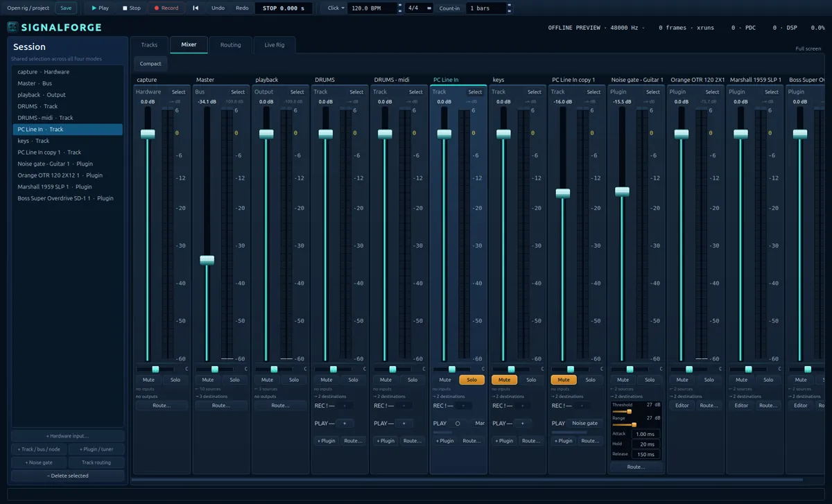The image size is (832, 504).
Task: Jump to start with rewind icon
Action: pos(196,8)
